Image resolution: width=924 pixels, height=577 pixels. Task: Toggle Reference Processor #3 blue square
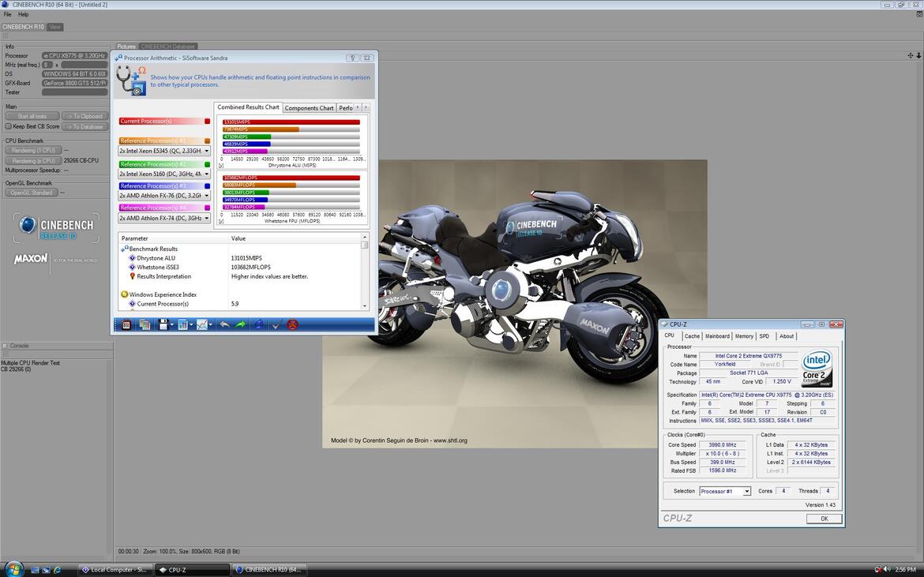208,186
